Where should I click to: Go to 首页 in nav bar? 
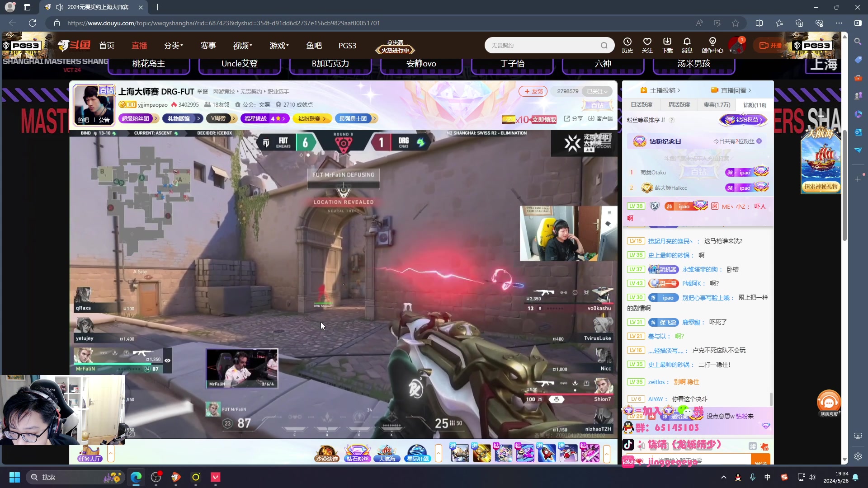pyautogui.click(x=107, y=46)
